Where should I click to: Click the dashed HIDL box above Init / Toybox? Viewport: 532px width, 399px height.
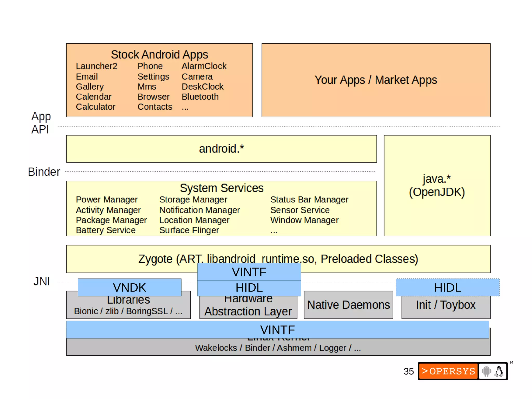click(x=447, y=287)
